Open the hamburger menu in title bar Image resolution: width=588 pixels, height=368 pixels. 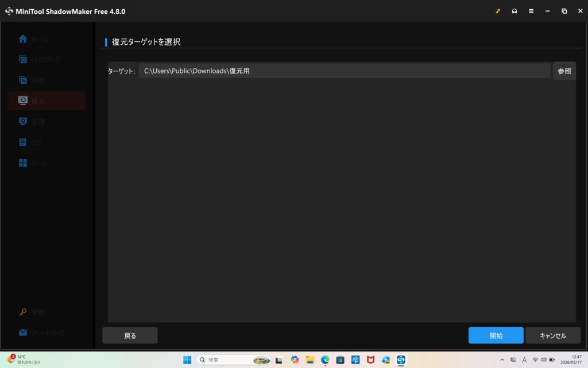pyautogui.click(x=531, y=11)
